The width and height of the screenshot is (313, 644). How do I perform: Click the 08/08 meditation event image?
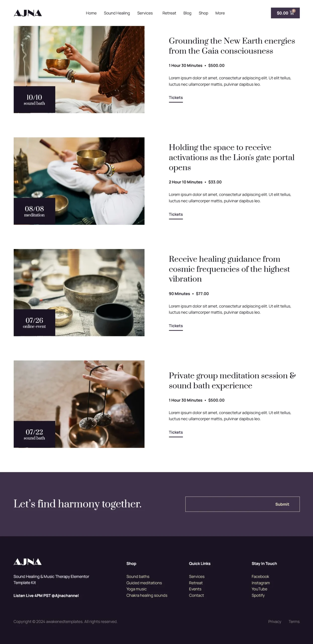tap(79, 181)
